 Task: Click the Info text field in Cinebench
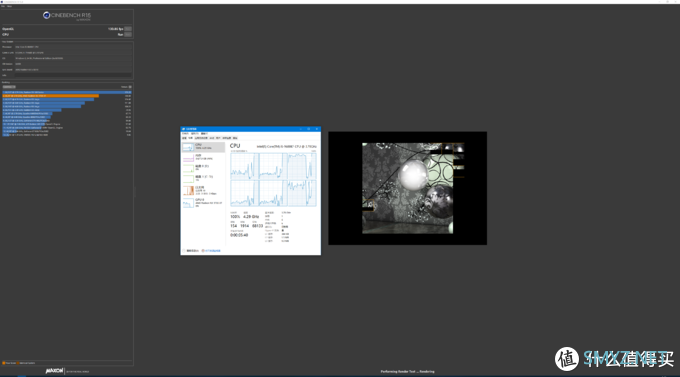[73, 75]
